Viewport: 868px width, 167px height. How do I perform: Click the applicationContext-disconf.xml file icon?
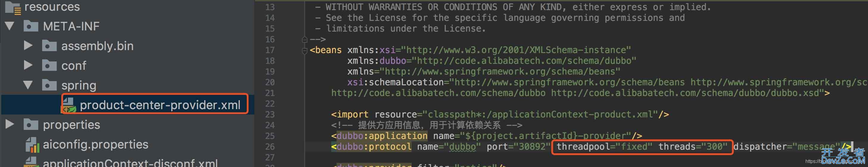(x=31, y=162)
